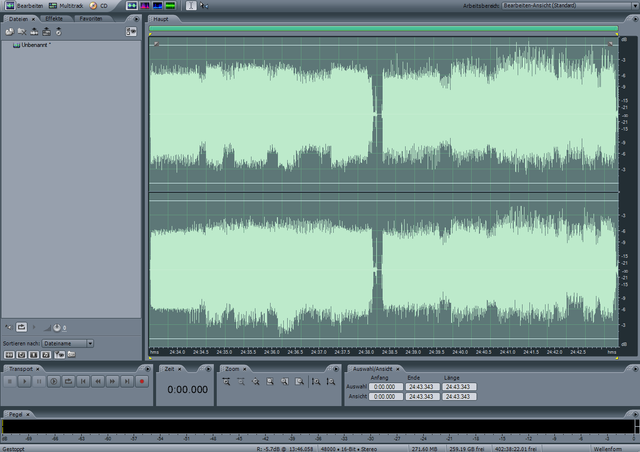Click the 0:00.000 time display
The image size is (640, 452).
click(x=187, y=390)
